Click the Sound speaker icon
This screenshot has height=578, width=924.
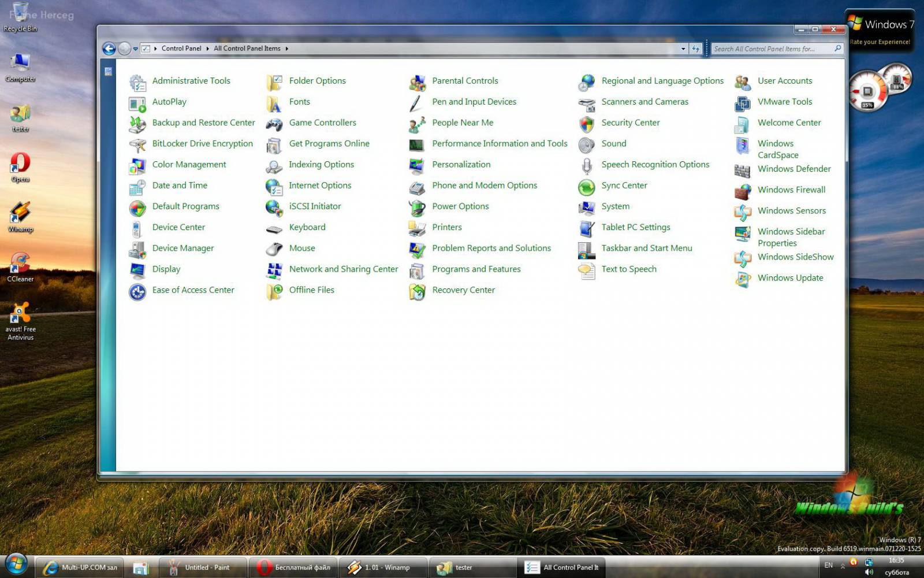tap(587, 146)
